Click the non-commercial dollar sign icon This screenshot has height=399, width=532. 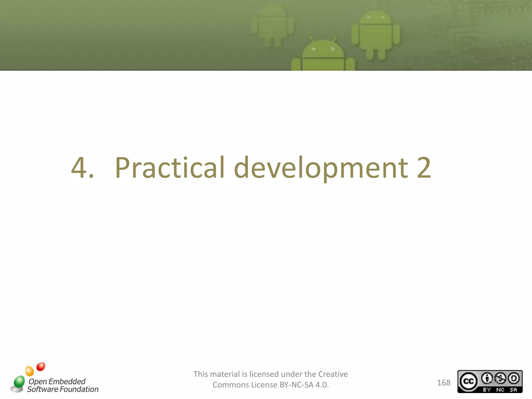coord(500,378)
